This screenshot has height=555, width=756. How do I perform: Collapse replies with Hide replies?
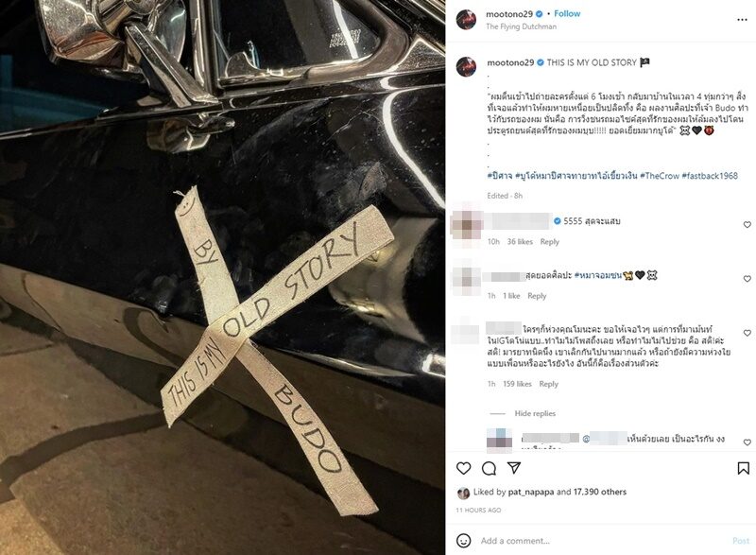click(535, 413)
